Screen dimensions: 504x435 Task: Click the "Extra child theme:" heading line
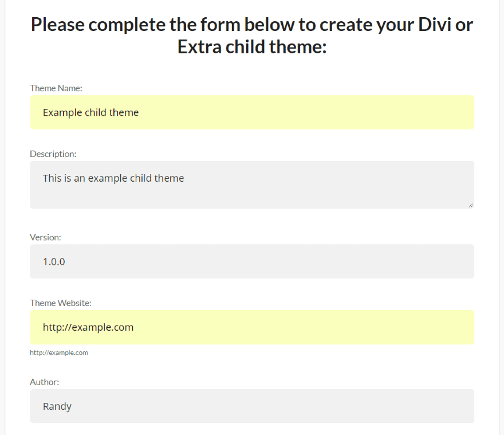[x=252, y=46]
